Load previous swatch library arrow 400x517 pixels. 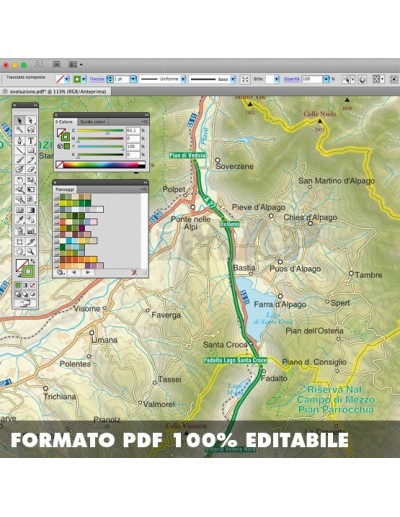74,272
